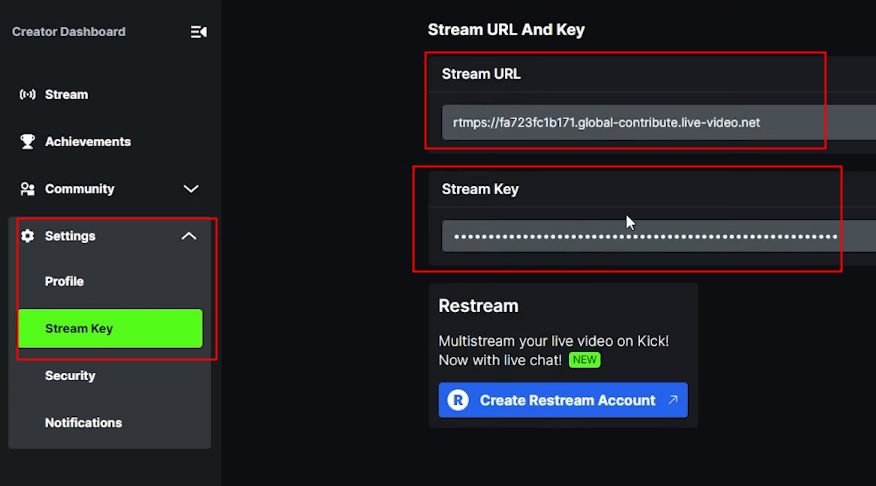Click the Settings gear icon
Screen dimensions: 876x486
(x=27, y=236)
